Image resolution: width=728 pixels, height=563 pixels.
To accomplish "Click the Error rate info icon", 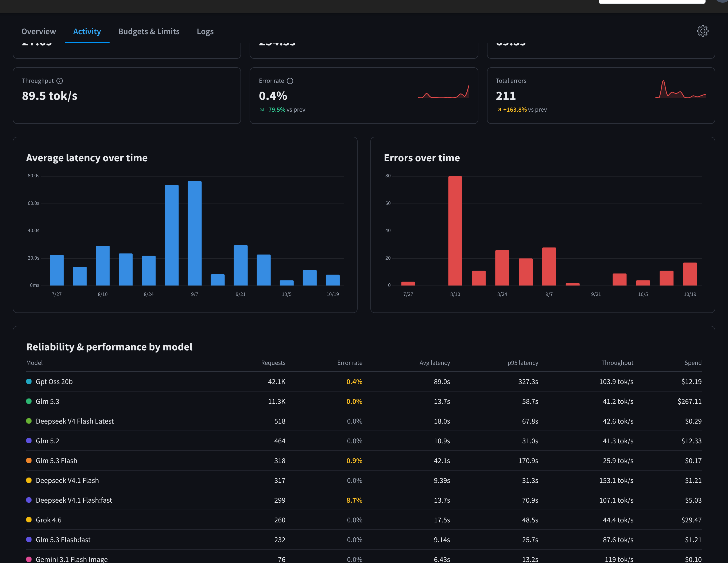I will tap(290, 81).
